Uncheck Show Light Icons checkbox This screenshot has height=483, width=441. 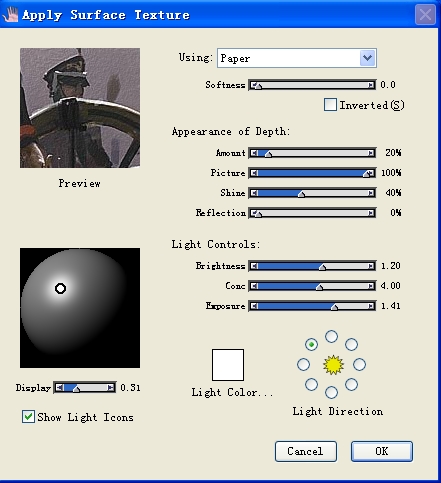pyautogui.click(x=28, y=417)
